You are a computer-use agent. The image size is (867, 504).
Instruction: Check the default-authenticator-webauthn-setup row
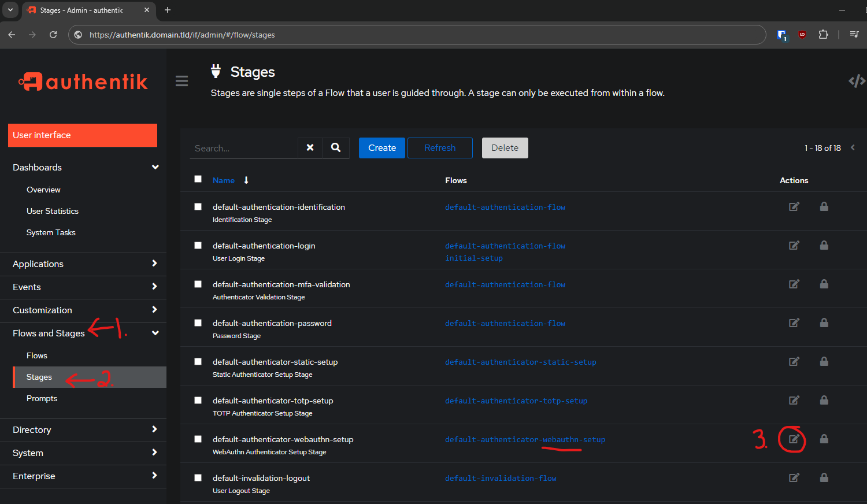pos(198,439)
